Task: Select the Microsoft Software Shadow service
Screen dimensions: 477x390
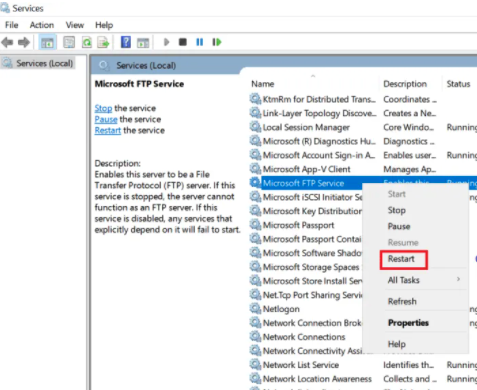Action: point(312,253)
